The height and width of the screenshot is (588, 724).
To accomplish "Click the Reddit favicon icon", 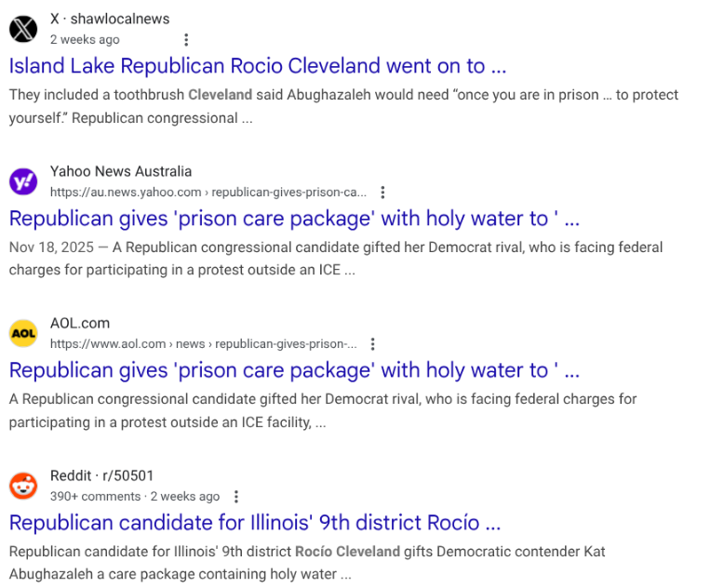I will coord(23,486).
